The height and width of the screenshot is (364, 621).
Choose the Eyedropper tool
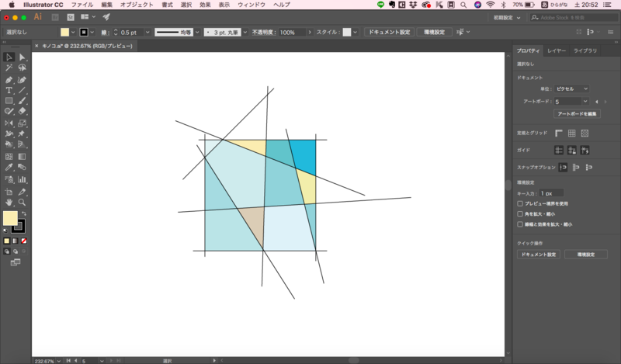tap(9, 167)
